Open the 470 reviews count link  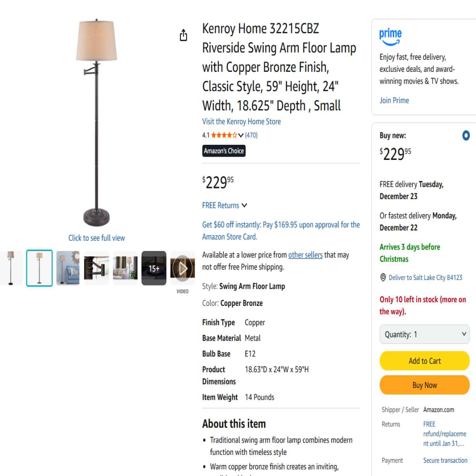tap(251, 135)
